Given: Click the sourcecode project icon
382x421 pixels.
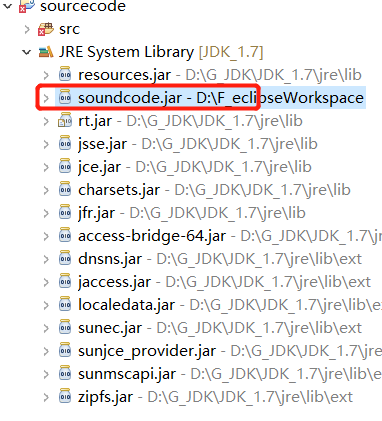Looking at the screenshot, I should (27, 6).
